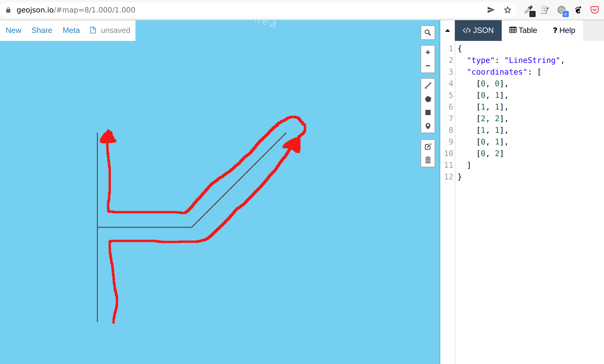Switch to the JSON tab

(478, 31)
